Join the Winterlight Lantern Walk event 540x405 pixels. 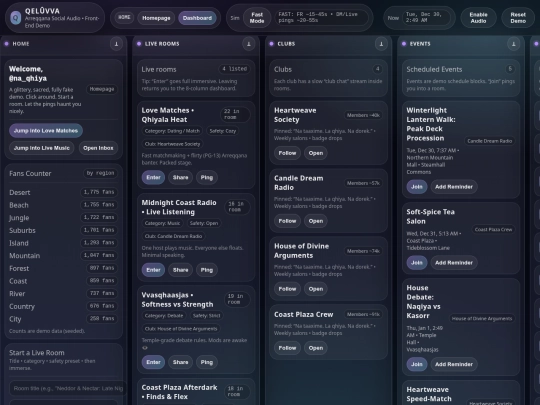pos(417,187)
